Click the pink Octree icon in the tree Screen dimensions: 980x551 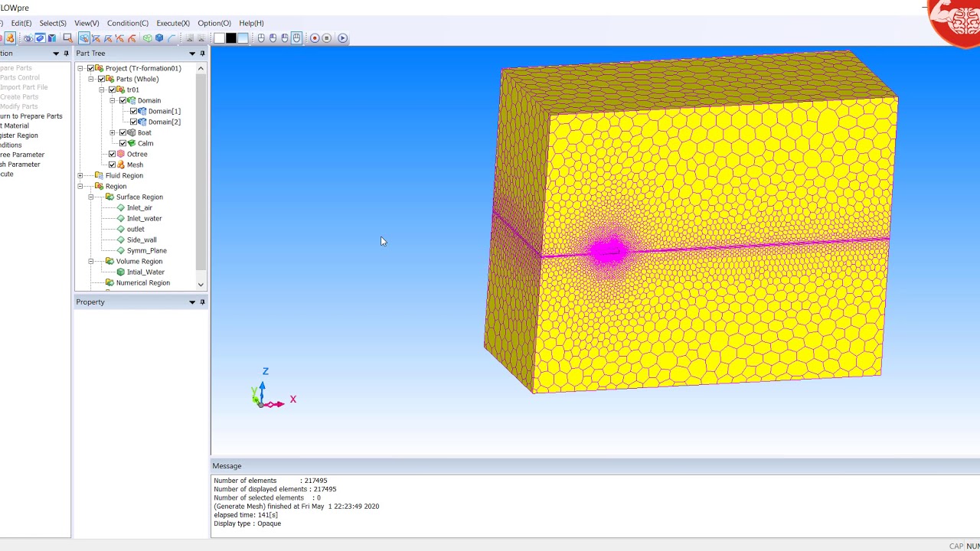point(121,154)
